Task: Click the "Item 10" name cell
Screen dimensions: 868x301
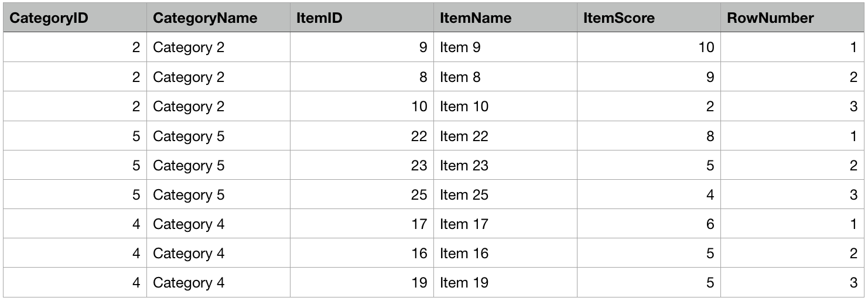Action: click(464, 107)
